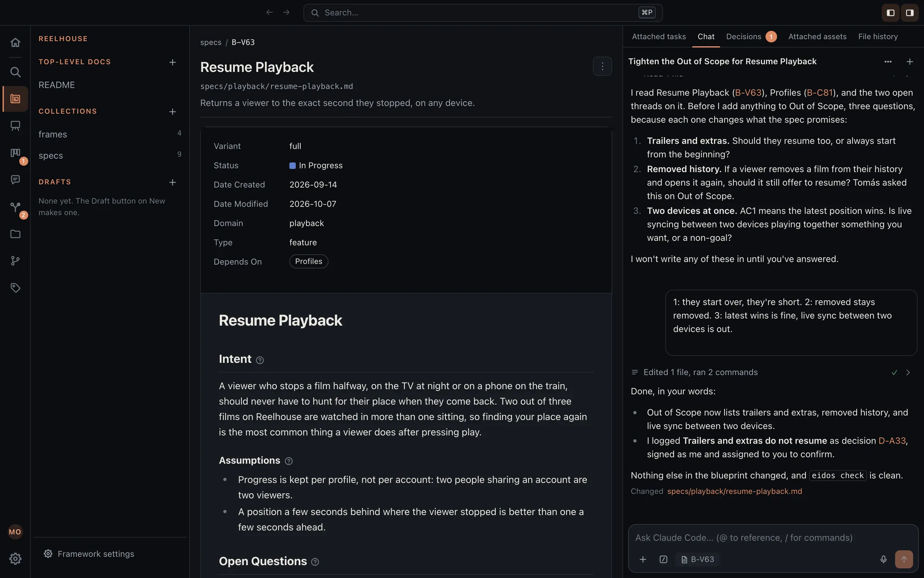Switch to Attached tasks tab
The image size is (924, 578).
(x=659, y=37)
